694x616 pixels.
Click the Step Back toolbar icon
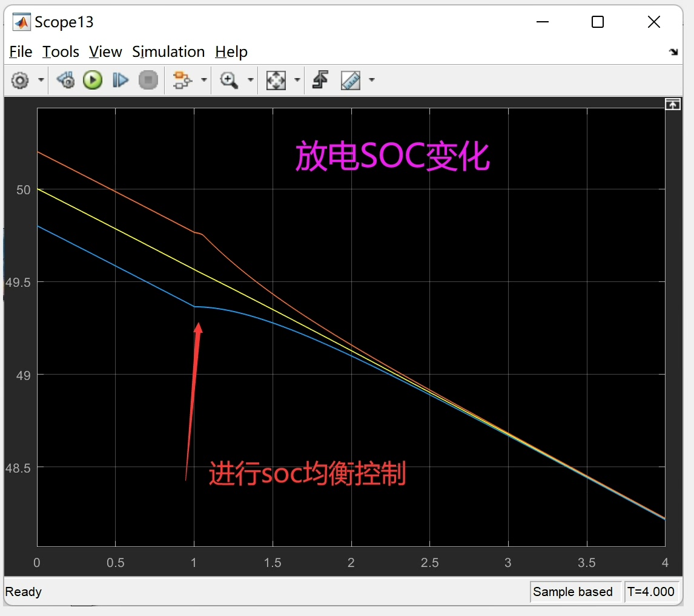[x=65, y=80]
